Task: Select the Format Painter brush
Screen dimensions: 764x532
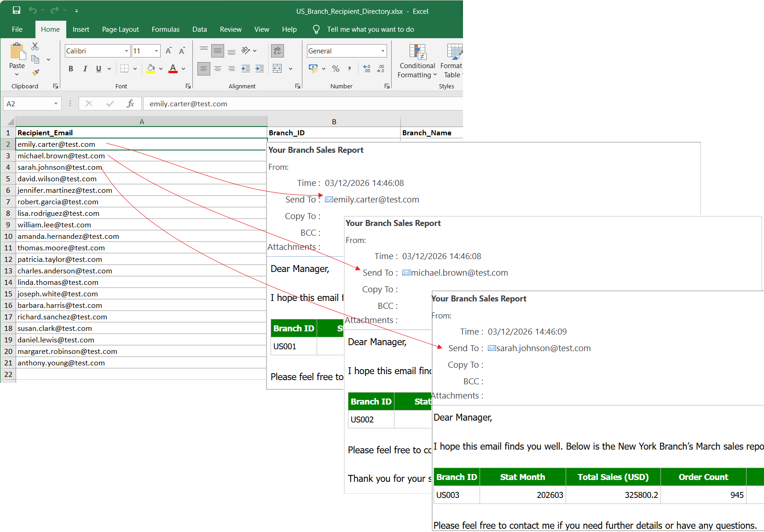Action: pyautogui.click(x=35, y=72)
